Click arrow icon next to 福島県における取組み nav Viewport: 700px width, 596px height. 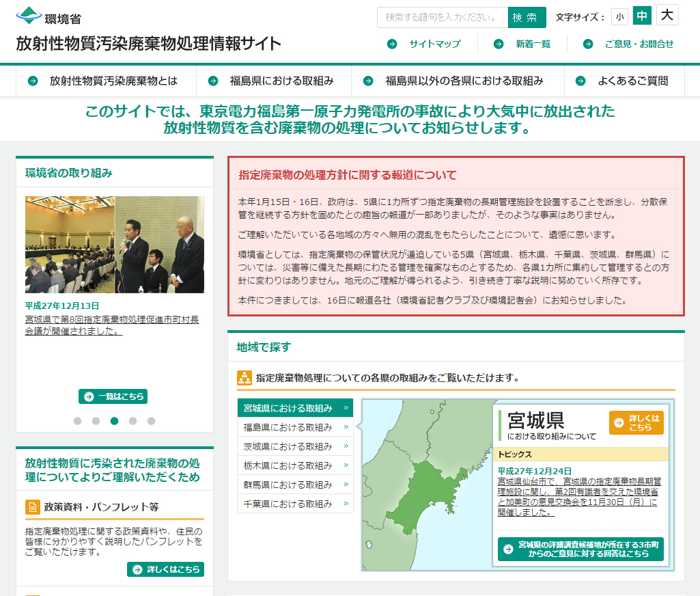(x=213, y=81)
